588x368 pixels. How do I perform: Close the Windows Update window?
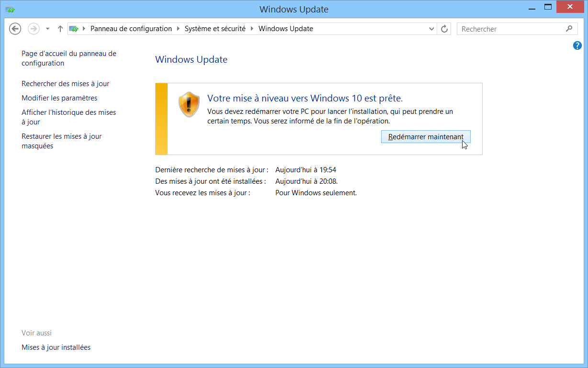pyautogui.click(x=570, y=7)
